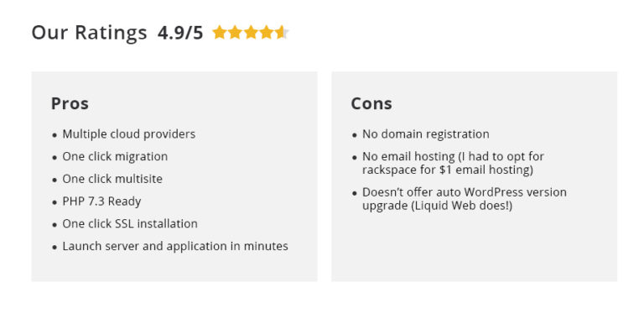Click the PHP 7.3 Ready item
The image size is (644, 309).
tap(101, 202)
